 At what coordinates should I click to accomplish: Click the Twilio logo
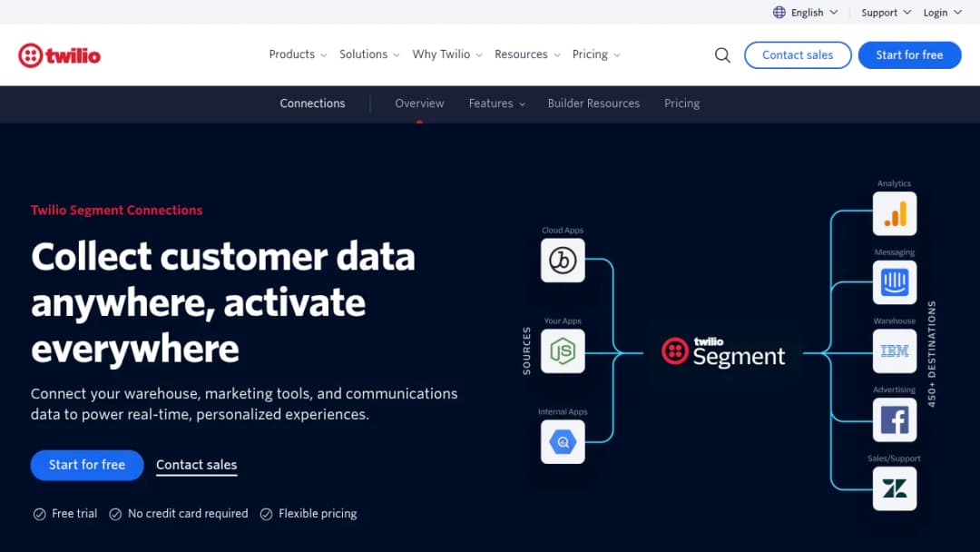[59, 55]
